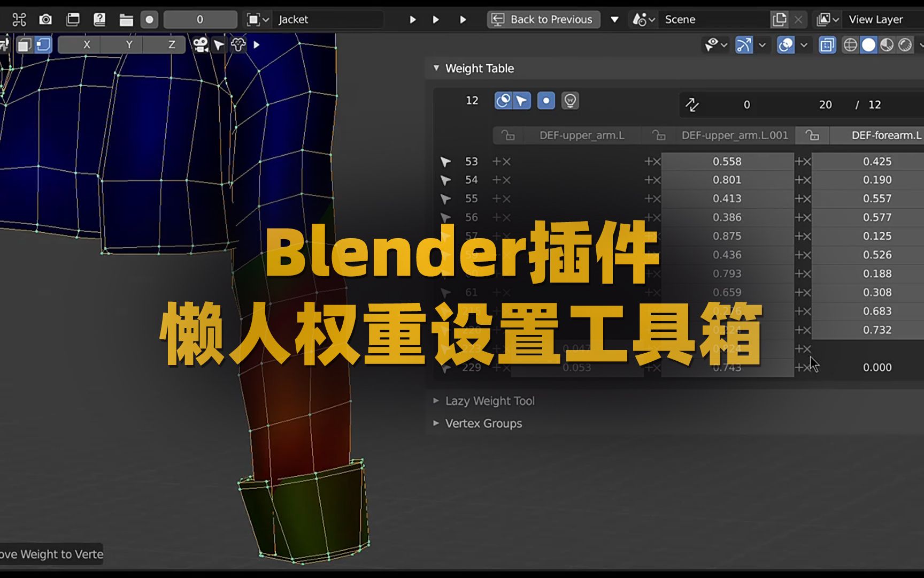This screenshot has width=924, height=578.
Task: Toggle lock for DEF-upper_arm.L column
Action: coord(508,135)
